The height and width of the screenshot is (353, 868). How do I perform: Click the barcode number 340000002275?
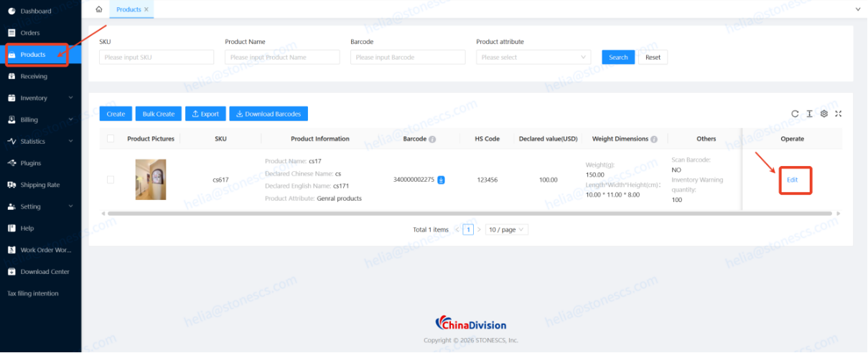[414, 180]
